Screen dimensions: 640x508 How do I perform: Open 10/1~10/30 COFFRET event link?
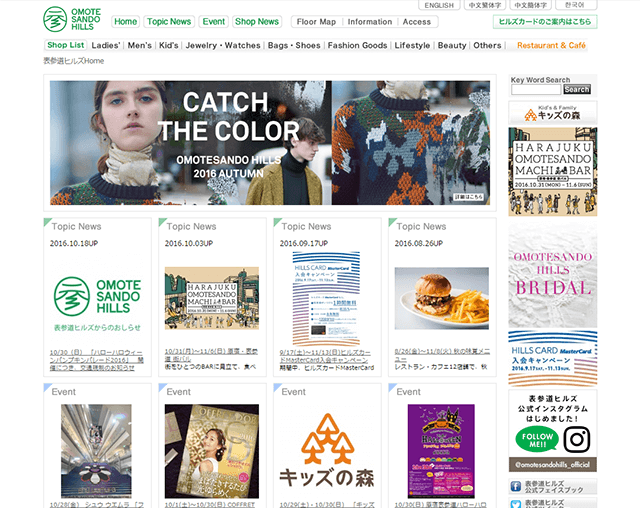(x=210, y=505)
